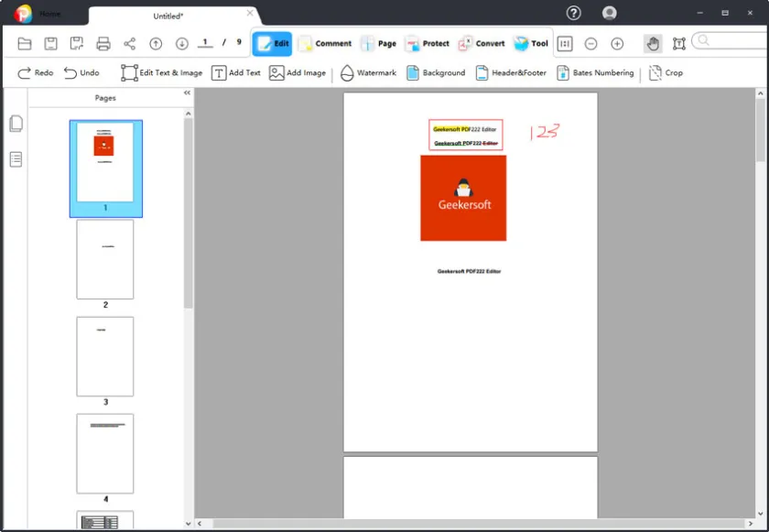Click the Open file folder icon
Image resolution: width=769 pixels, height=532 pixels.
click(x=25, y=44)
